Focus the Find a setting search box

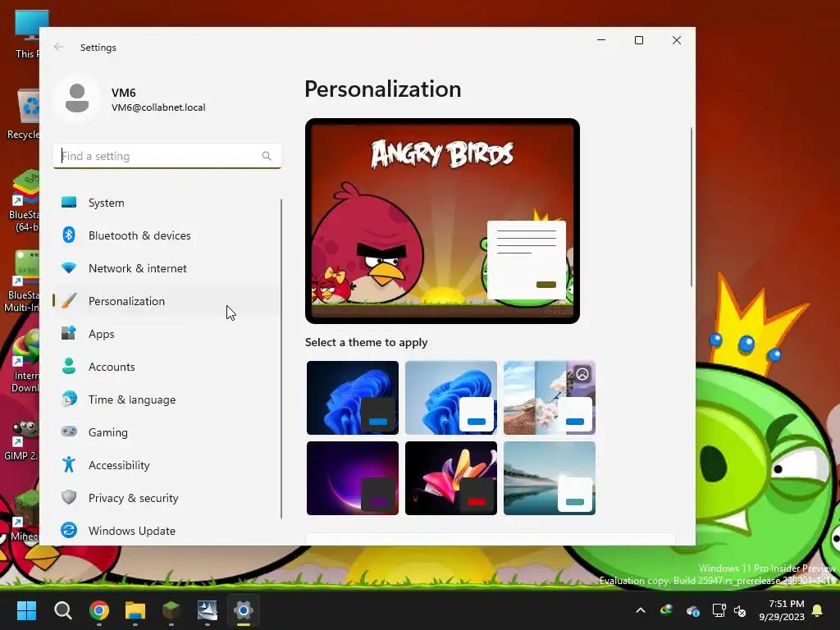(x=167, y=156)
